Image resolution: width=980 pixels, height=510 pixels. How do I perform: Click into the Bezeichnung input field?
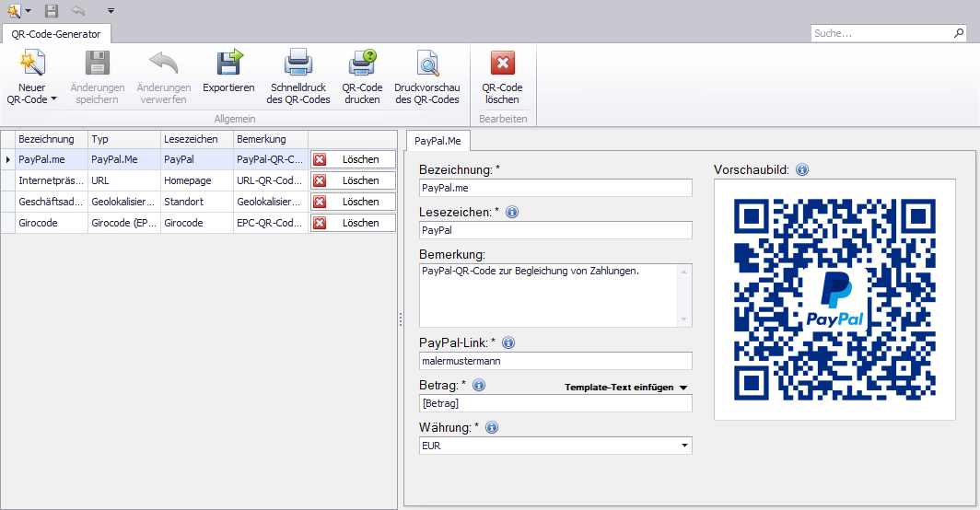(x=555, y=188)
